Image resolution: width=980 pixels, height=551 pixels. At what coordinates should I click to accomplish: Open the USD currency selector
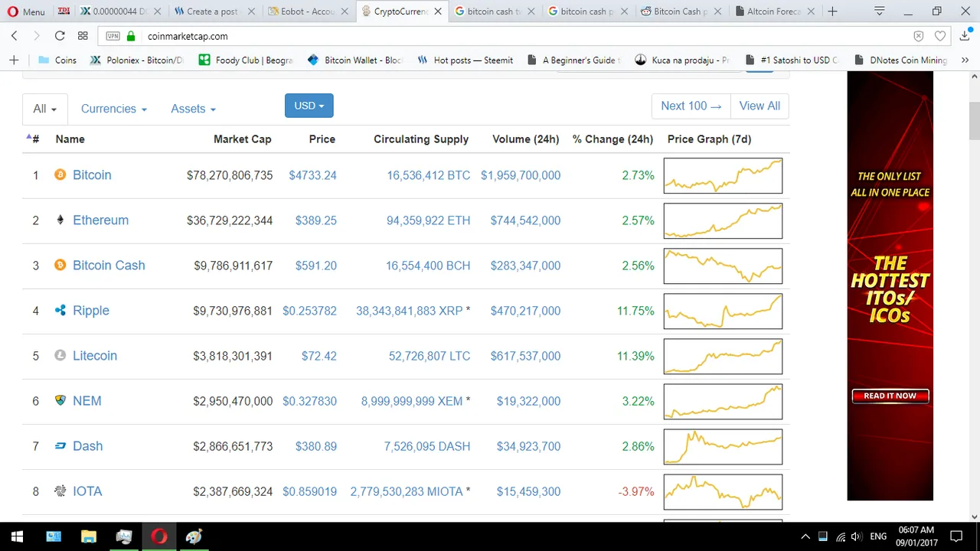tap(309, 106)
